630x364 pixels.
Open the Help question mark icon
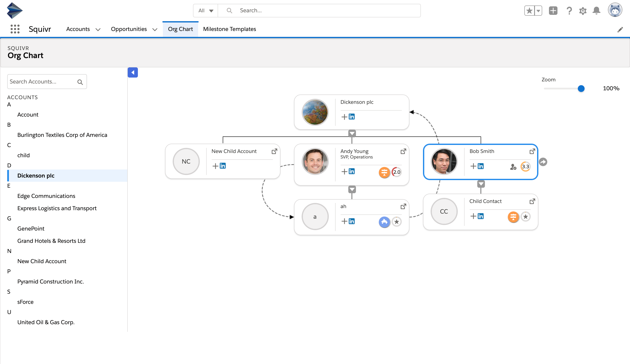click(569, 11)
